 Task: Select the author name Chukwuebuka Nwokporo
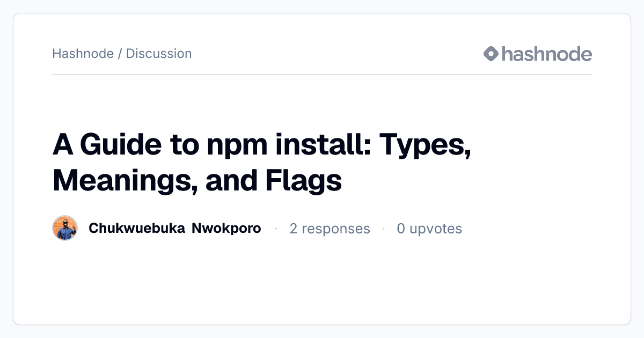(x=175, y=229)
